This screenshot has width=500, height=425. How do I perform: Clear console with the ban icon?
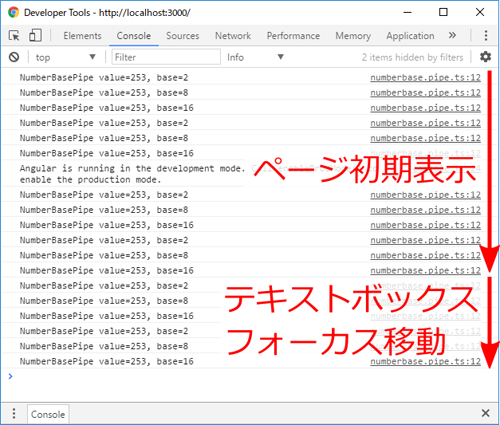pyautogui.click(x=14, y=57)
